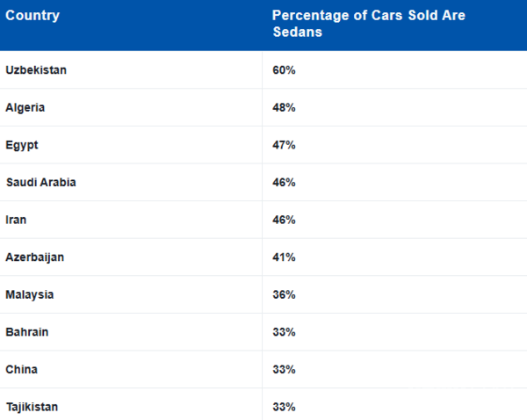Select the China country cell
The height and width of the screenshot is (420, 527).
pos(22,369)
